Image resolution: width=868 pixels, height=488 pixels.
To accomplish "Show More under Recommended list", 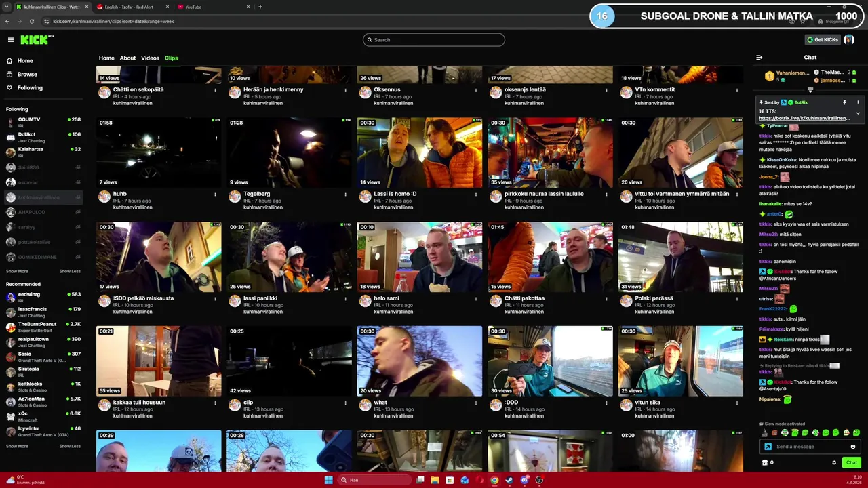I will (17, 446).
